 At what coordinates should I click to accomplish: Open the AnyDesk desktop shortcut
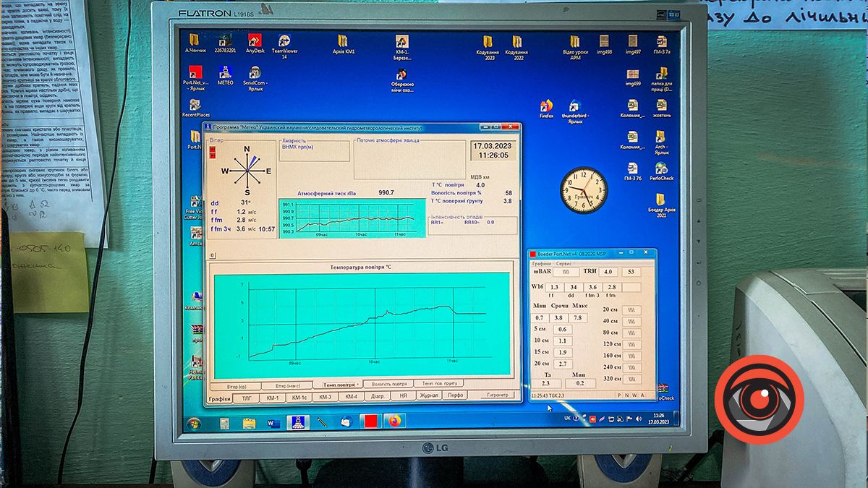[255, 42]
